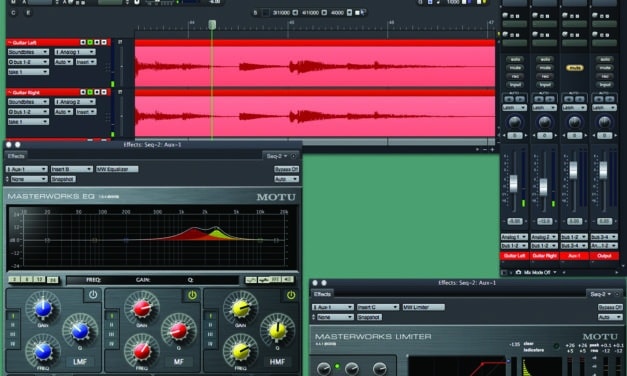The image size is (627, 376).
Task: Open Insert dropdown on Guitar Right track
Action: point(86,112)
